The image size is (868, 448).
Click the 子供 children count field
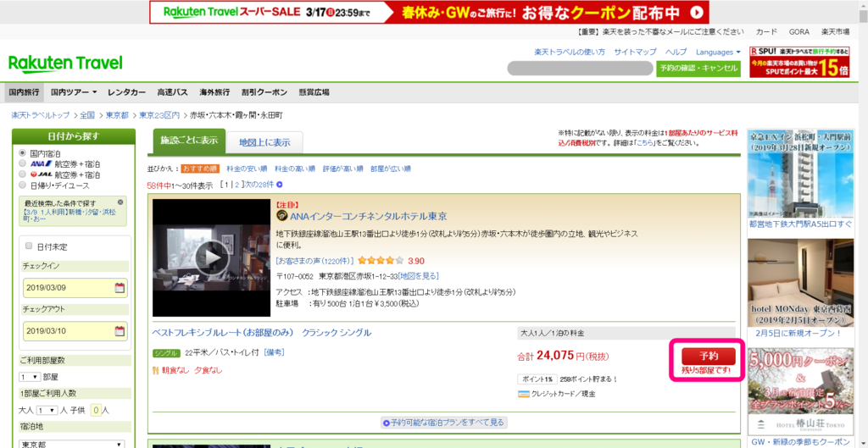pos(95,411)
